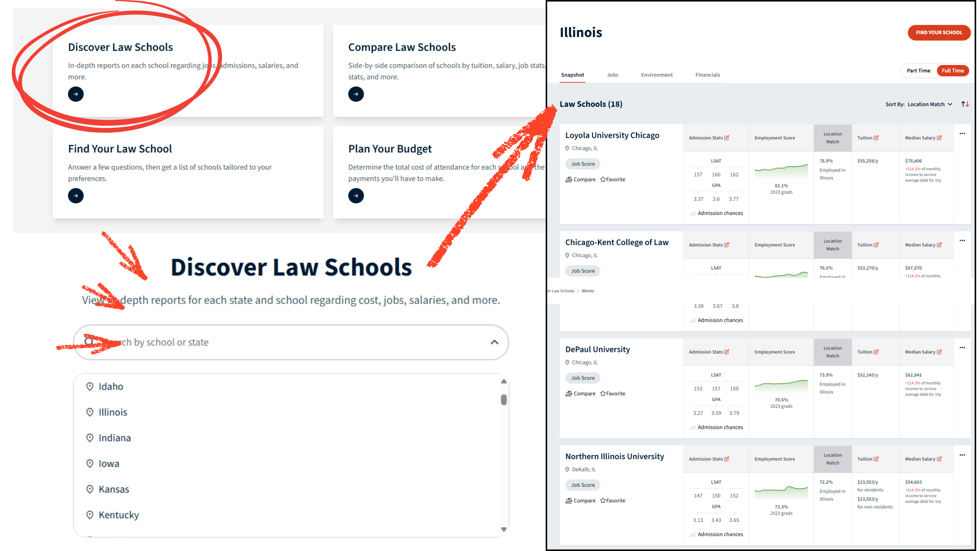Image resolution: width=980 pixels, height=551 pixels.
Task: Select Illinois from the state dropdown list
Action: pyautogui.click(x=113, y=412)
